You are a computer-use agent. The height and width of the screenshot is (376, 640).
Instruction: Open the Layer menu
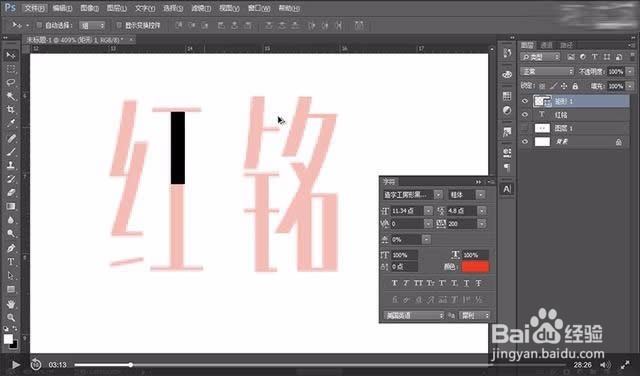pyautogui.click(x=116, y=8)
